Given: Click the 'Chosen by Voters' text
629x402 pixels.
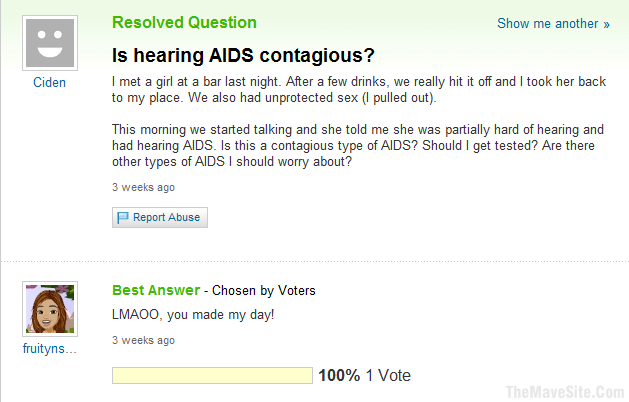Looking at the screenshot, I should pos(264,291).
